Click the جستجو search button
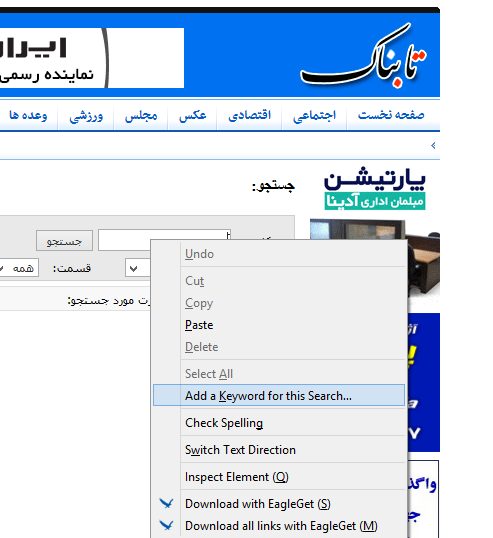The height and width of the screenshot is (538, 493). pos(64,241)
